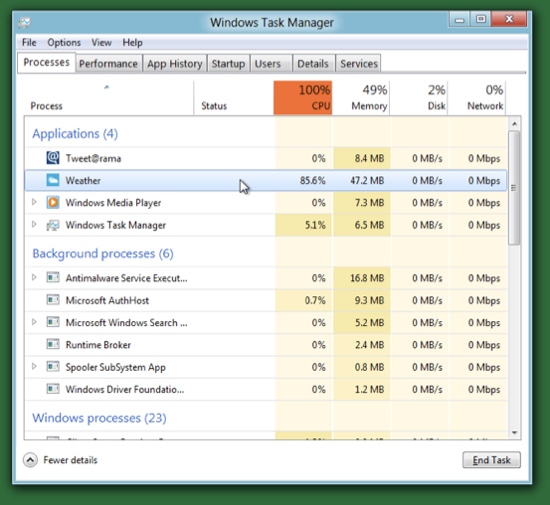
Task: Click the 85.6% CPU value for Weather
Action: pyautogui.click(x=313, y=181)
